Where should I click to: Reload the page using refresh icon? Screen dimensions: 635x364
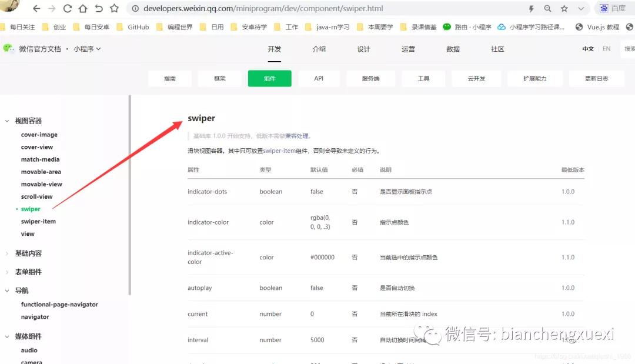click(x=68, y=8)
